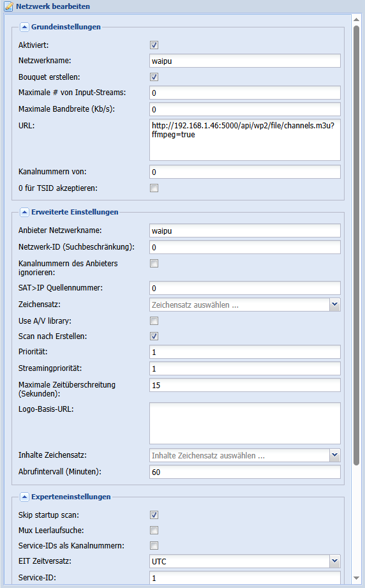Collapse the Grundeinstellungen section
The width and height of the screenshot is (365, 588).
(x=24, y=27)
